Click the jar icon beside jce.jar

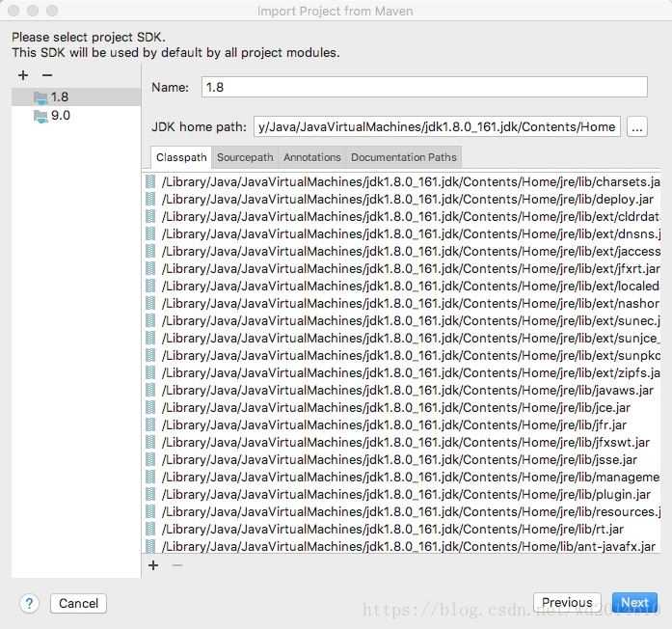pyautogui.click(x=150, y=408)
